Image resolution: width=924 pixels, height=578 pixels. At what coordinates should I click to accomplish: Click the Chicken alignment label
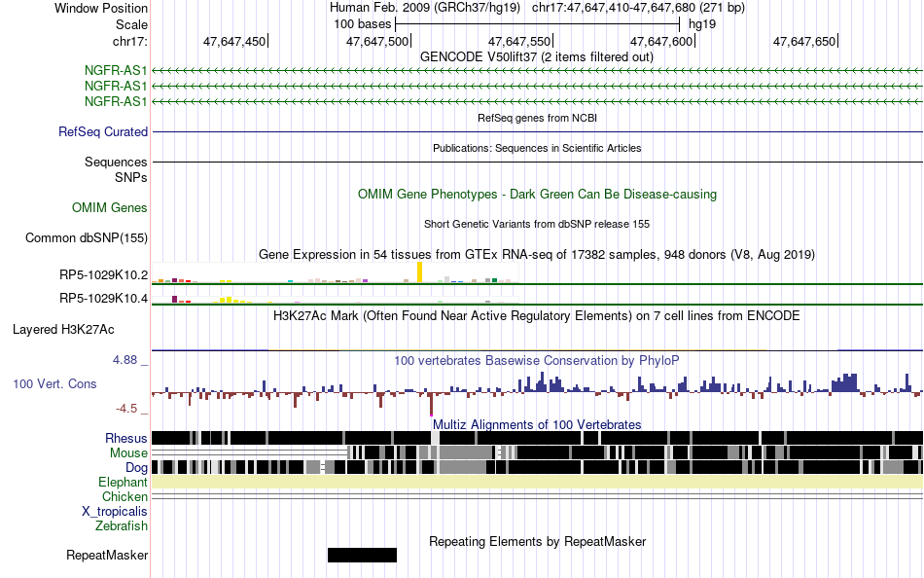coord(124,496)
